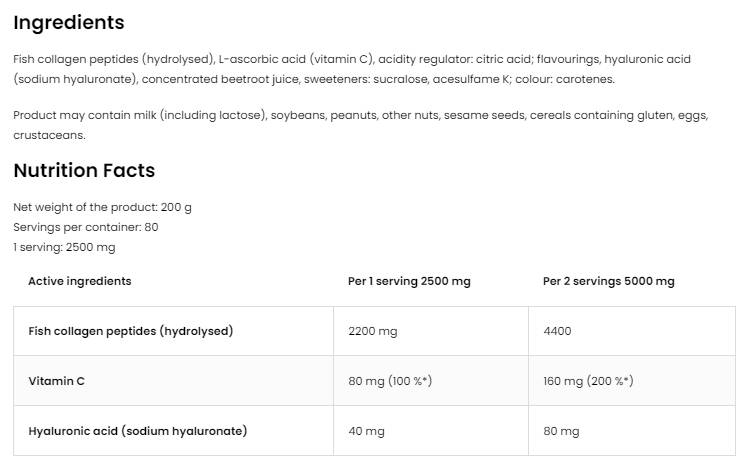Screen dimensions: 754x472
Task: Click the 160 mg (200 %*) cell
Action: coord(587,381)
